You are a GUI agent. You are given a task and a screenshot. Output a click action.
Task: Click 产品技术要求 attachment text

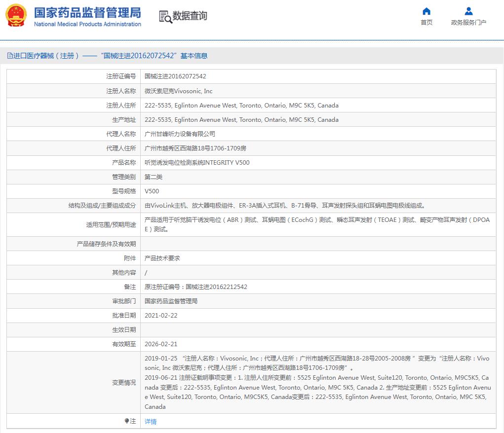tap(162, 258)
